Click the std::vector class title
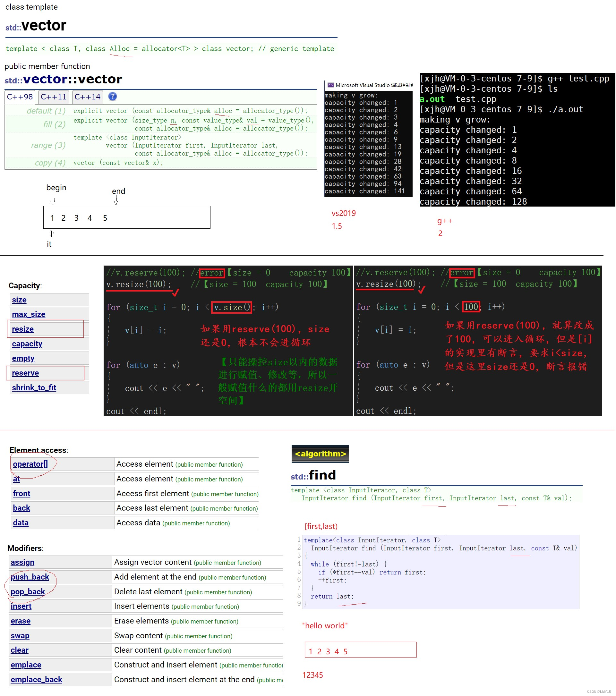 pos(36,26)
